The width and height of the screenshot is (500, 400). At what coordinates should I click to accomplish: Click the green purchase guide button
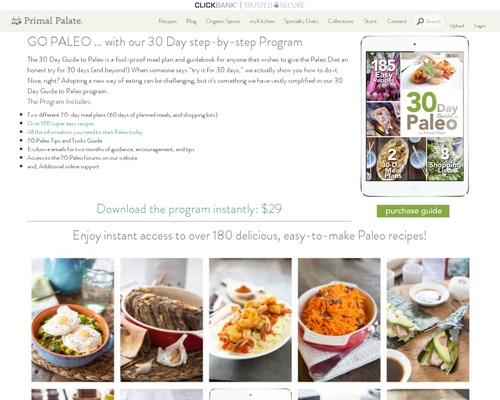click(x=413, y=211)
